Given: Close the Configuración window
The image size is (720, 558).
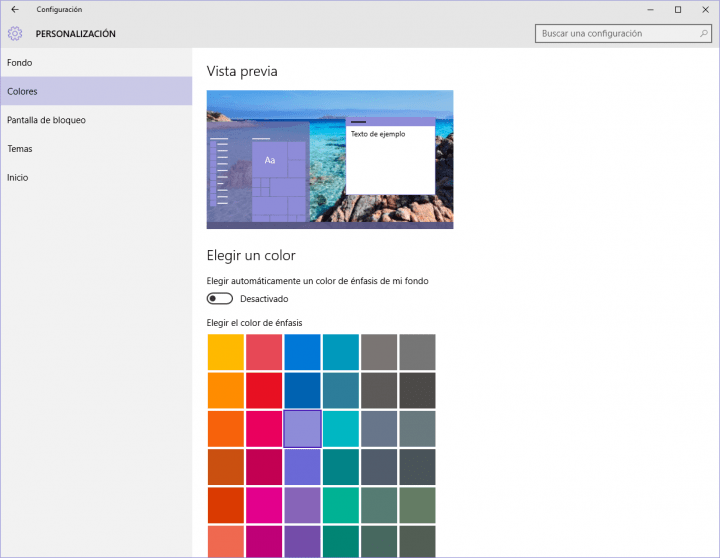Looking at the screenshot, I should pyautogui.click(x=705, y=9).
